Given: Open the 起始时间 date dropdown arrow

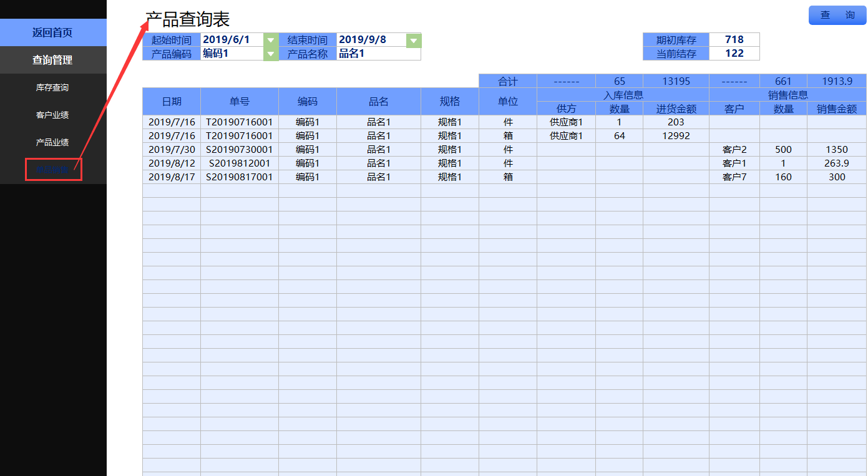Looking at the screenshot, I should point(270,40).
